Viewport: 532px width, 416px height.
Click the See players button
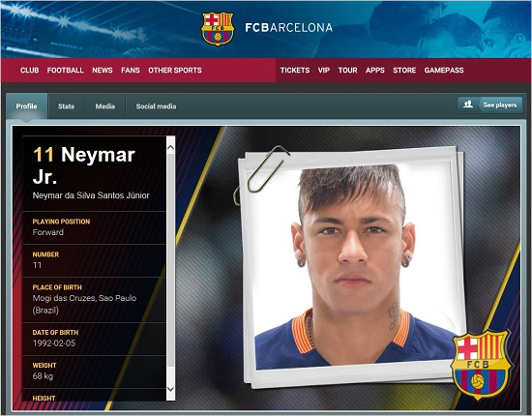[490, 104]
